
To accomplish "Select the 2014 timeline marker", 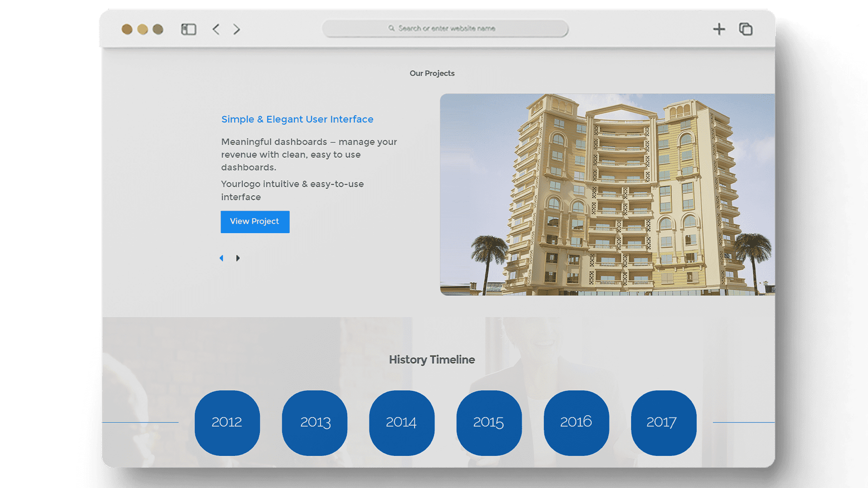I will click(x=402, y=423).
